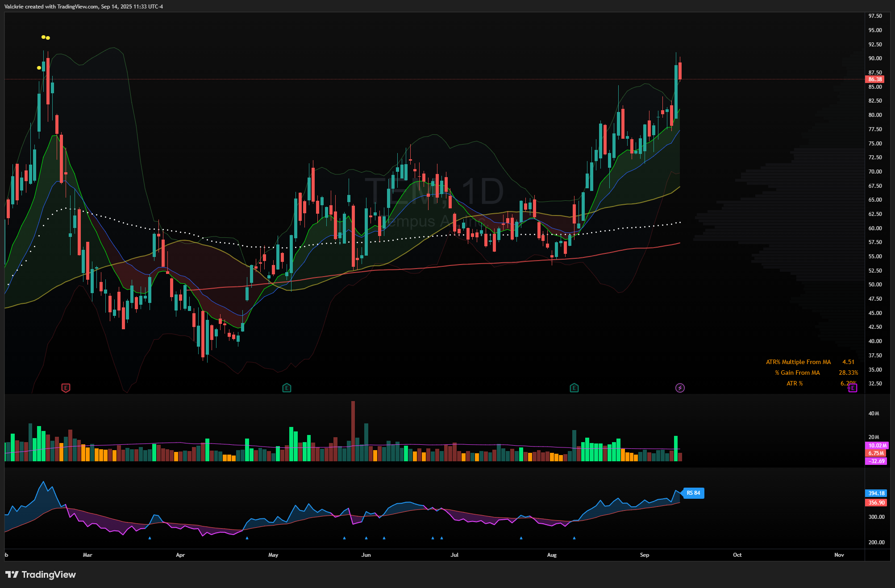This screenshot has width=895, height=588.
Task: Click the ATR% Multiple From MA text
Action: point(798,362)
